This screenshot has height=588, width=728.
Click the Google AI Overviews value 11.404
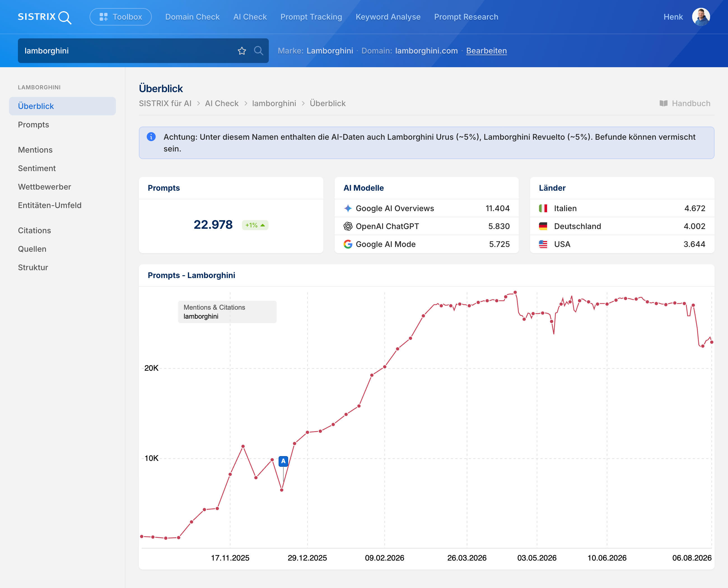pos(498,208)
